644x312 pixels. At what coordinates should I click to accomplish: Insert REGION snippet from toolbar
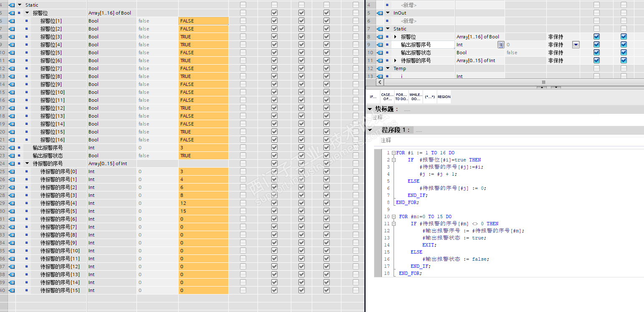444,97
